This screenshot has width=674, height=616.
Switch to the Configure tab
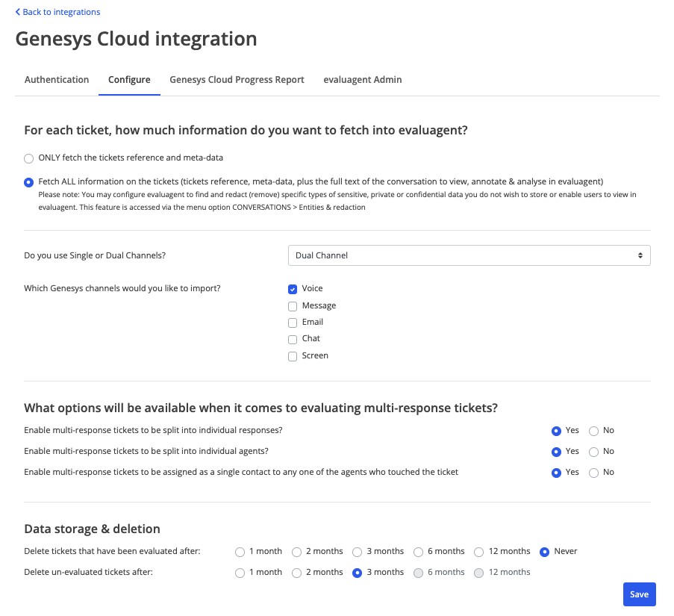tap(129, 80)
